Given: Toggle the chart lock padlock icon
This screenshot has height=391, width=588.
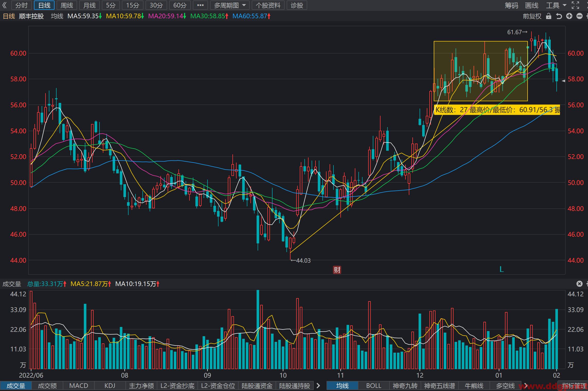Looking at the screenshot, I should pos(549,16).
